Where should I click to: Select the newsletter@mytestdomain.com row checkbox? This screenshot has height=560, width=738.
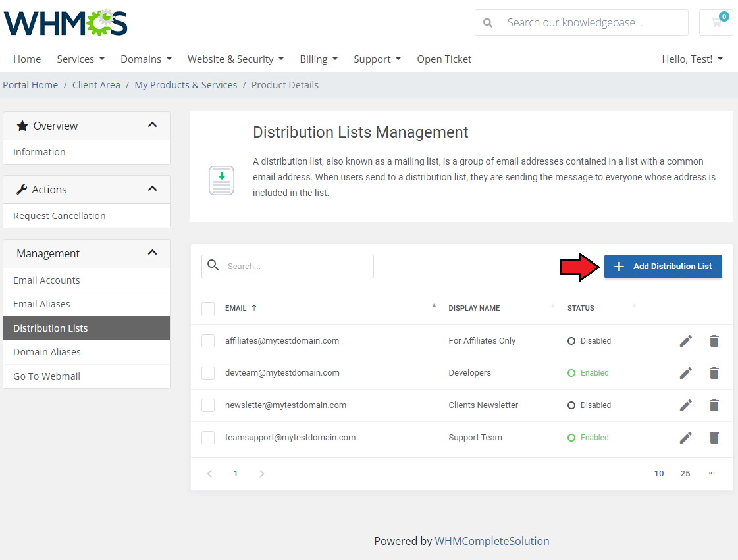(x=208, y=405)
